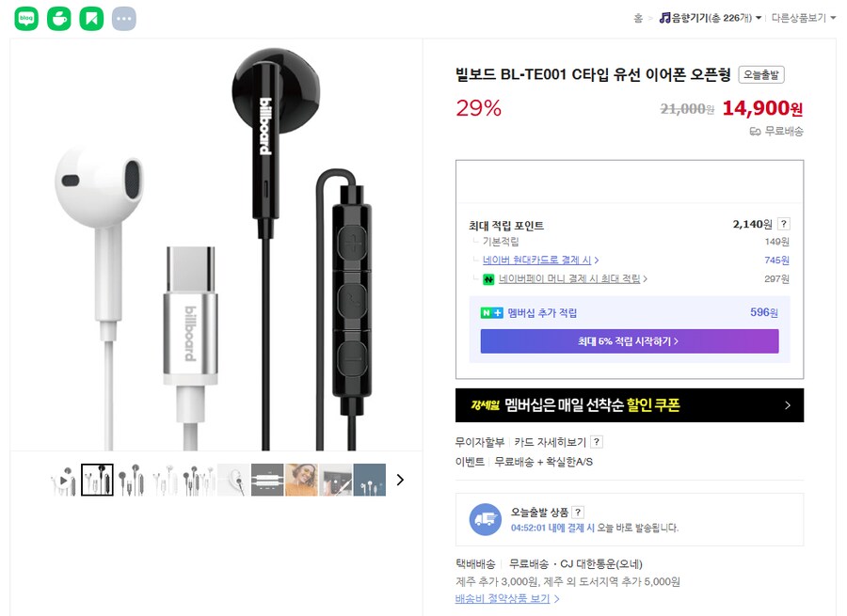Viewport: 847px width, 616px height.
Task: Share the product to Naver Blog
Action: point(25,17)
